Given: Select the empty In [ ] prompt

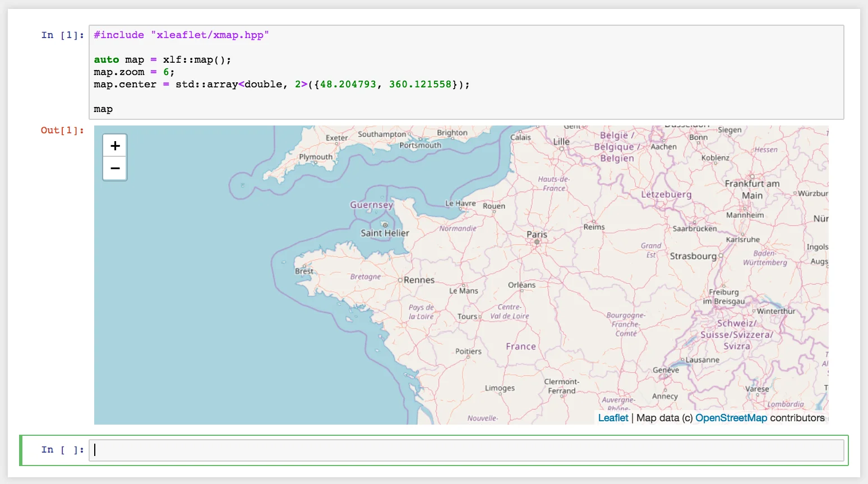Looking at the screenshot, I should [x=62, y=450].
